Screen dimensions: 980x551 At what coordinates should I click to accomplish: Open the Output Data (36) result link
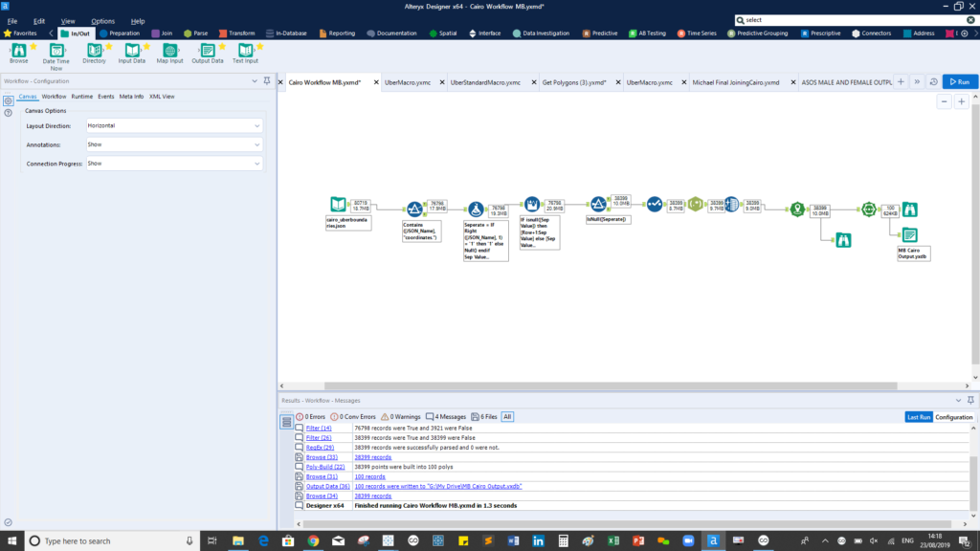pos(326,486)
